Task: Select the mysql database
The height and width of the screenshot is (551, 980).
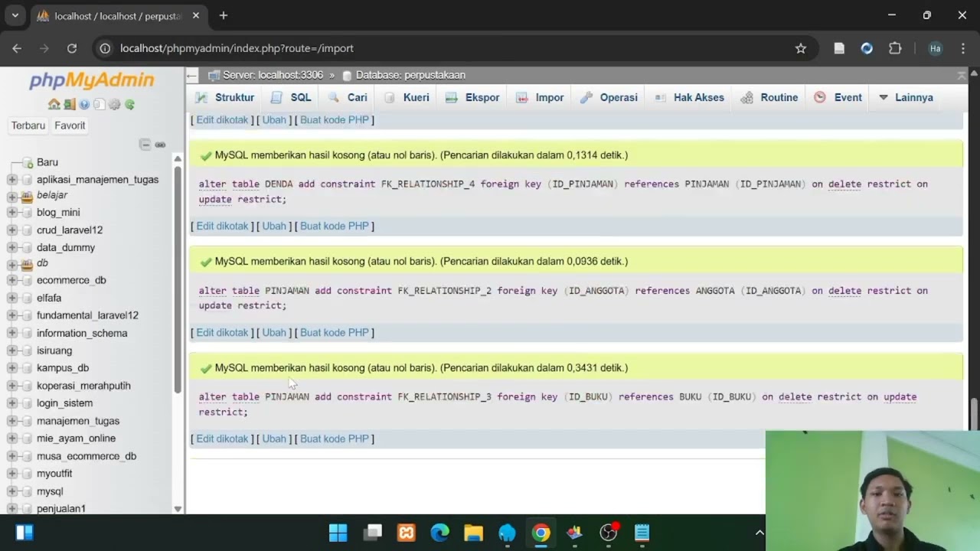Action: click(x=50, y=491)
